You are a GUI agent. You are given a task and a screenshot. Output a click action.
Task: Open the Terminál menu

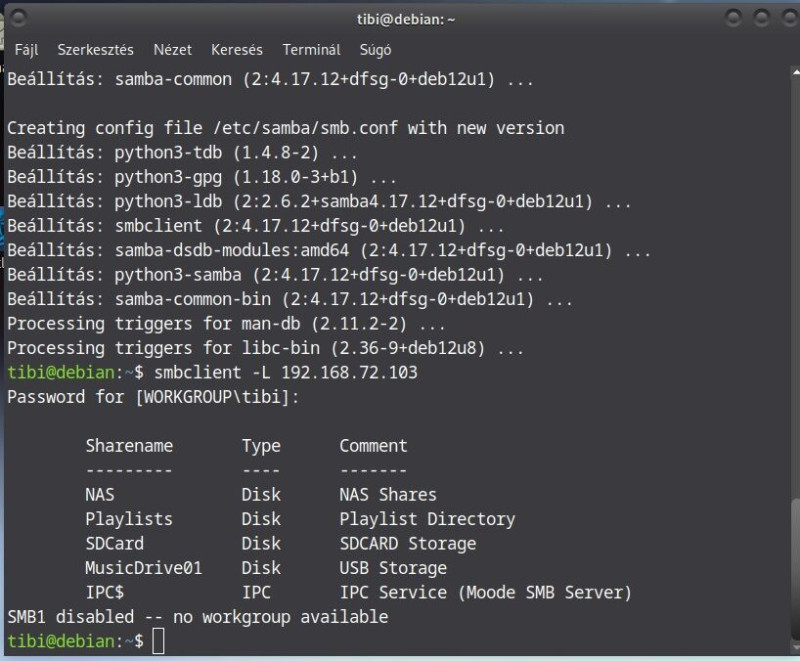tap(311, 50)
